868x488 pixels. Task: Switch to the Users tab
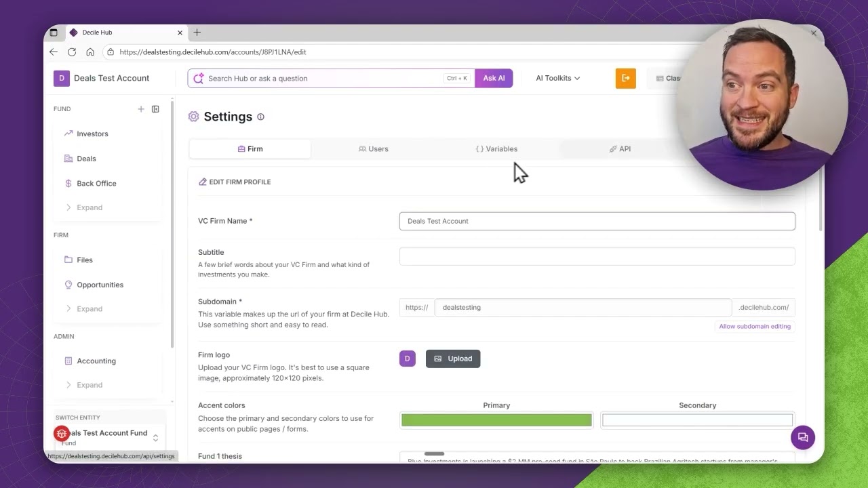click(374, 148)
